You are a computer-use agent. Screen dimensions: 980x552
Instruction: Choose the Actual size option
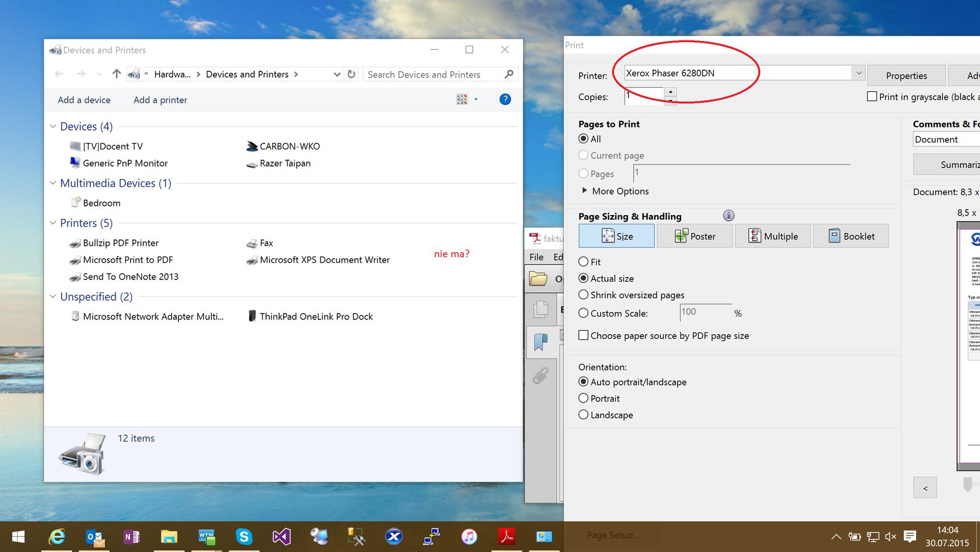[x=583, y=278]
